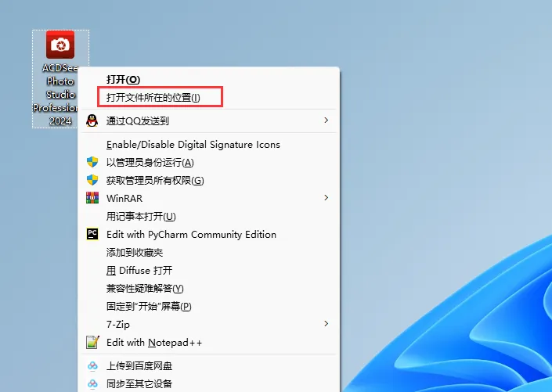The image size is (552, 392).
Task: Click the shield icon beside 获取管理员所有权限
Action: coord(92,180)
